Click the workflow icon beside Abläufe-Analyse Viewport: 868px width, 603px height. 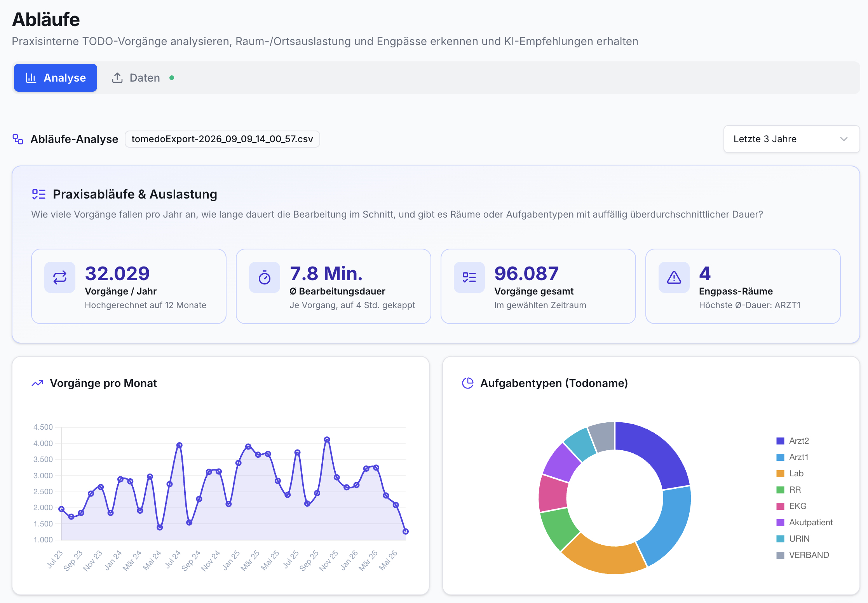click(x=18, y=139)
